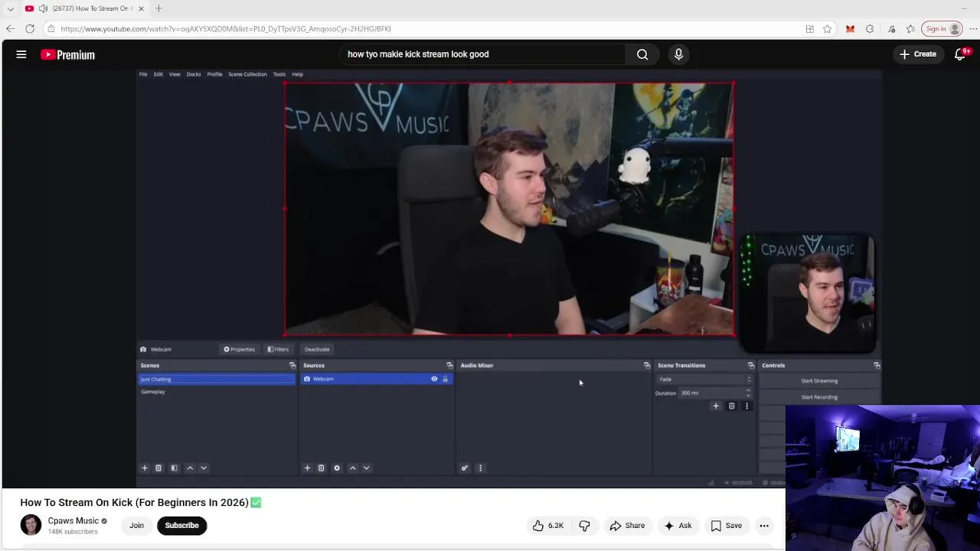
Task: Open the Create menu on YouTube
Action: point(918,54)
